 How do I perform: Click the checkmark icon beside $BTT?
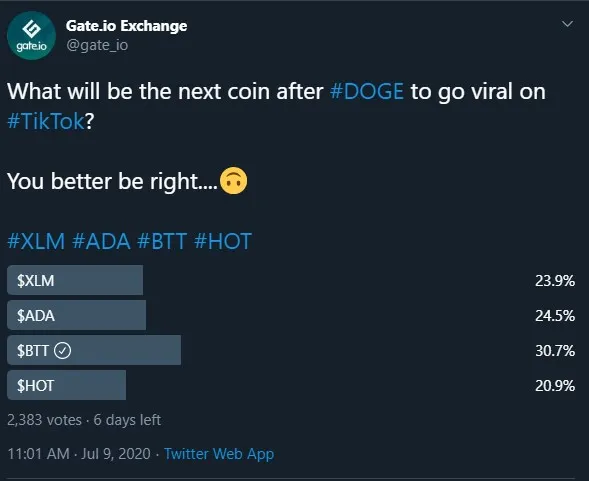point(62,351)
